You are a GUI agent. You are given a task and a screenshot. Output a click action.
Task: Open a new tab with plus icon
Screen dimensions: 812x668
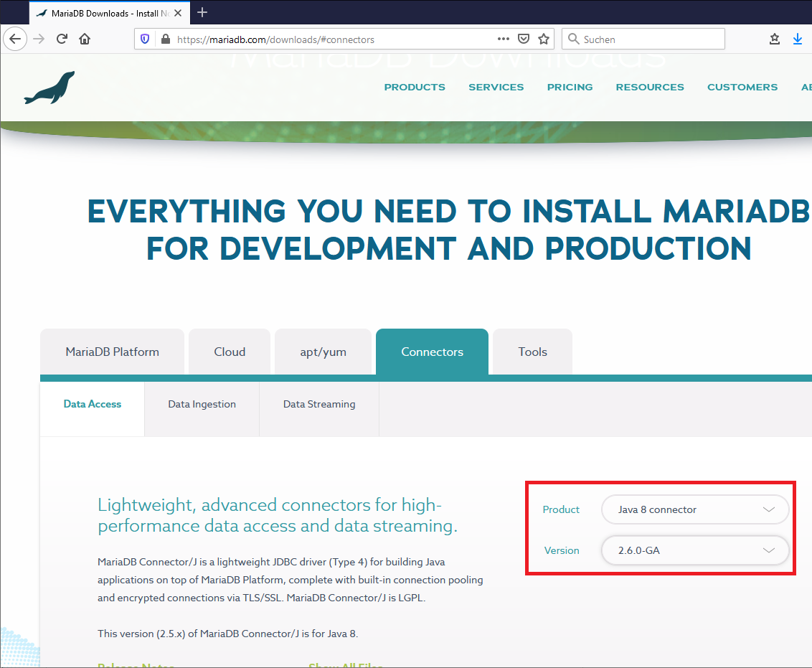click(x=202, y=12)
